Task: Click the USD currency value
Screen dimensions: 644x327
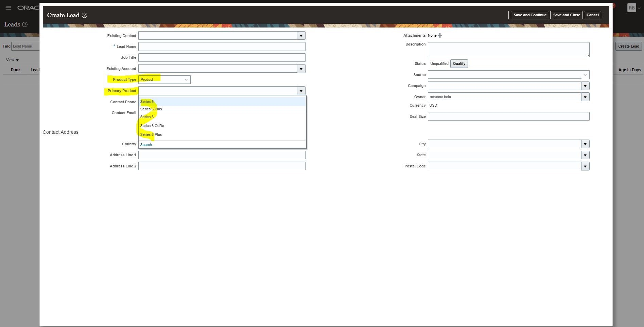Action: coord(433,105)
